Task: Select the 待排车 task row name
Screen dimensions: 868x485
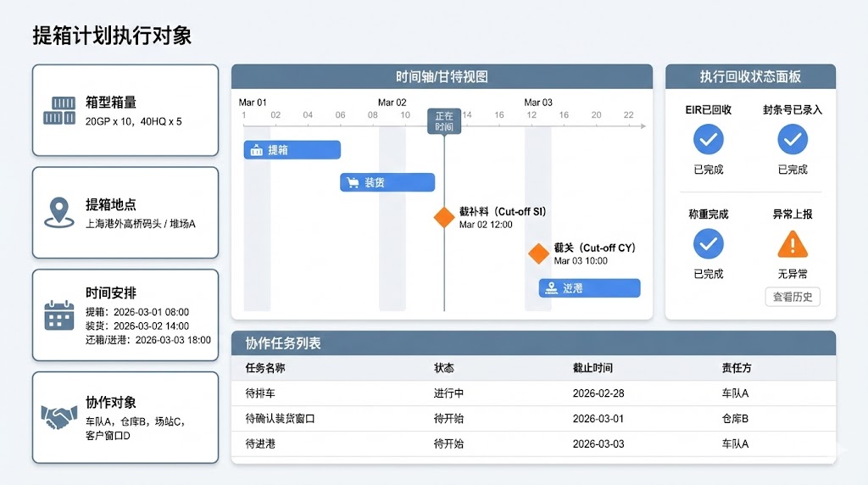Action: [260, 393]
